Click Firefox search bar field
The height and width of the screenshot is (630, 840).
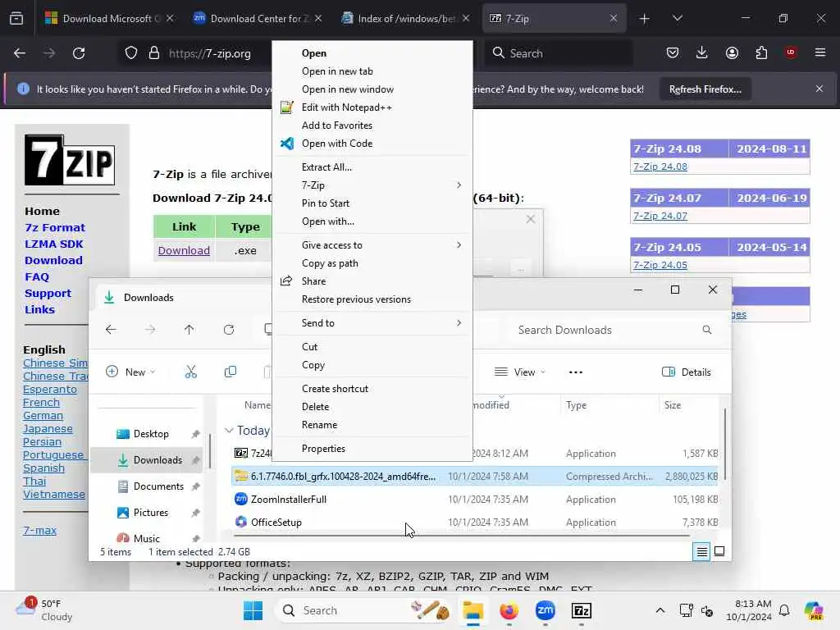[559, 53]
